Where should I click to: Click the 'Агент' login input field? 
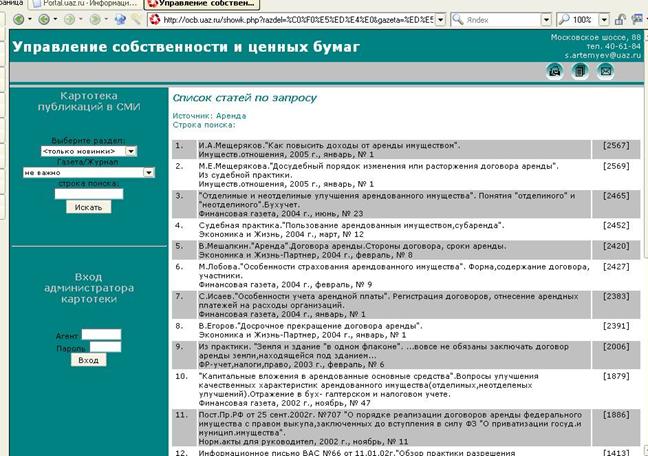point(101,334)
